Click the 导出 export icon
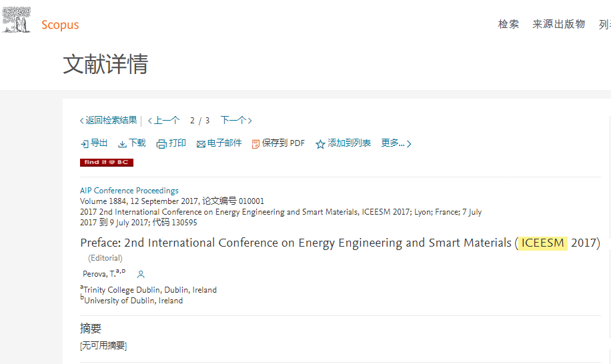This screenshot has height=364, width=611. coord(85,144)
